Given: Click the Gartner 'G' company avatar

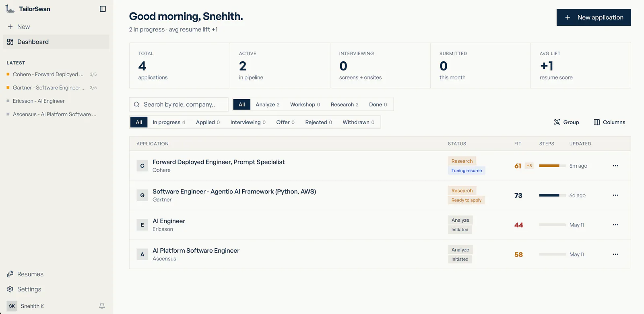Looking at the screenshot, I should (x=142, y=195).
